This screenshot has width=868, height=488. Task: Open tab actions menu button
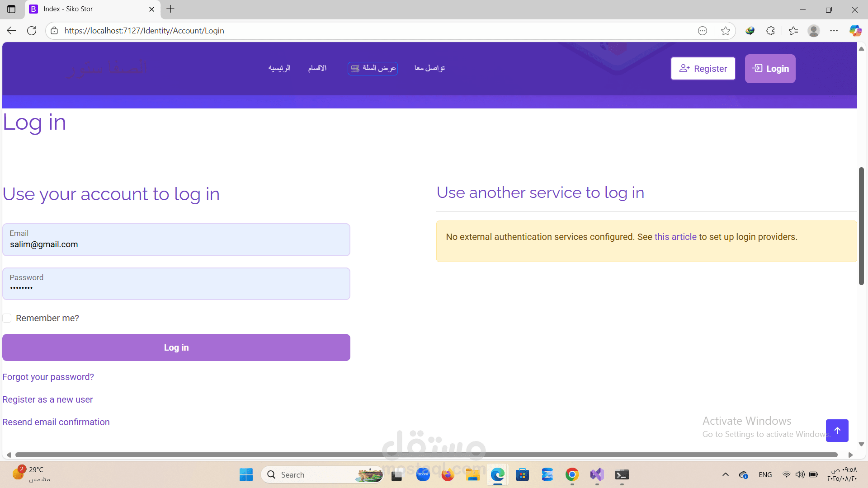11,9
